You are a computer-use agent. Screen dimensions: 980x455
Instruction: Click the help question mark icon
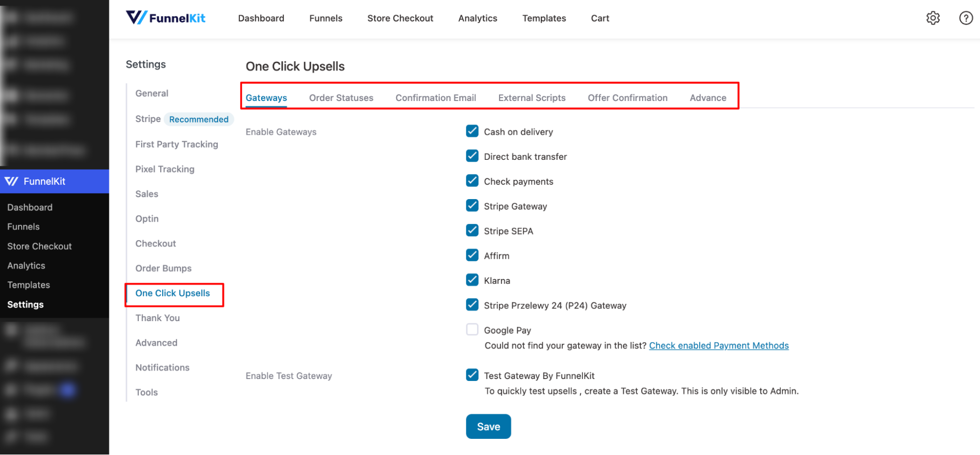point(965,18)
